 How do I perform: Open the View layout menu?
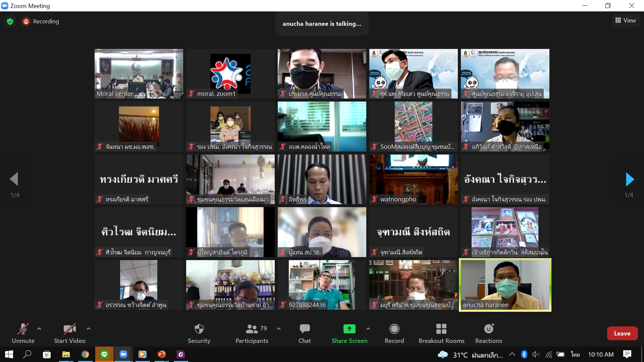click(x=626, y=20)
